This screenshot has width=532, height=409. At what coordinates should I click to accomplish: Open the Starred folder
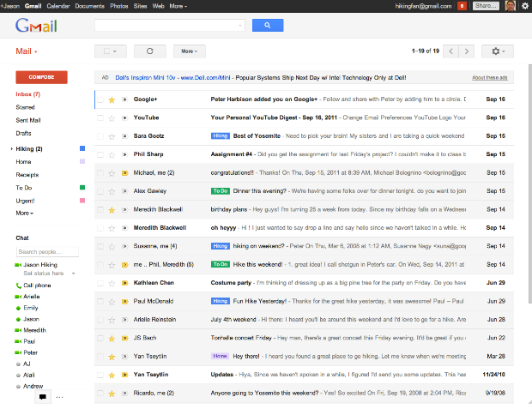pyautogui.click(x=25, y=107)
